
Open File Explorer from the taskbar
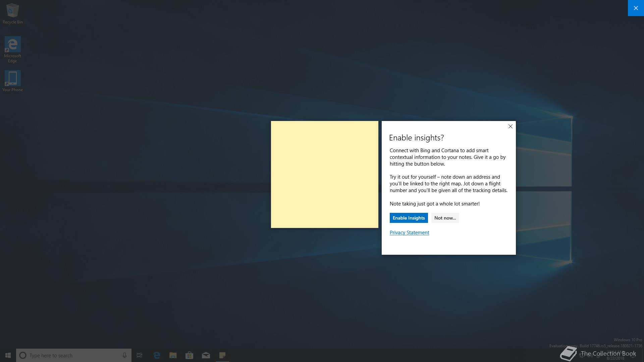pos(173,355)
